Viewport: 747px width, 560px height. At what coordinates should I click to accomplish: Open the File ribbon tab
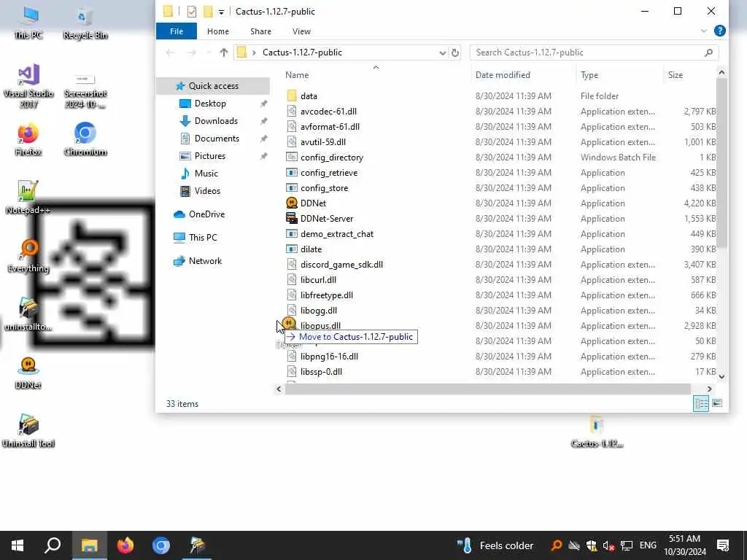(177, 31)
